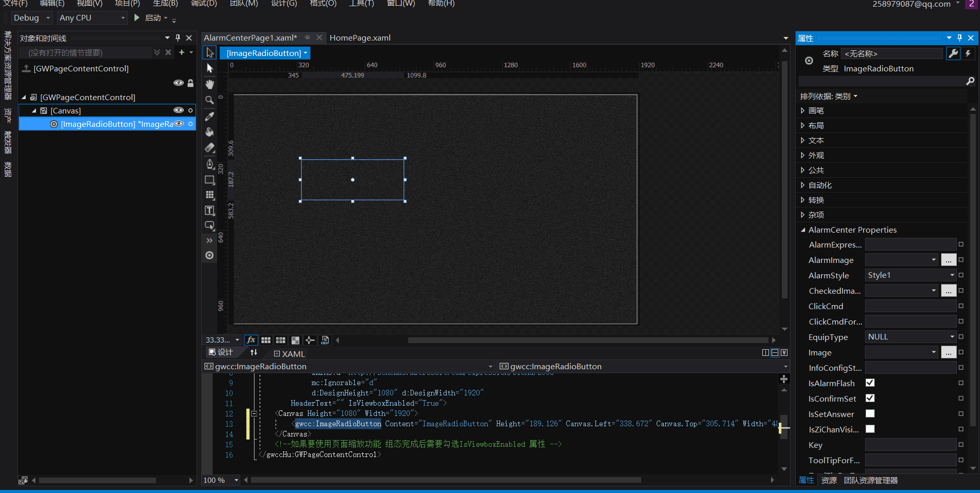Hide the Canvas layer via eye icon
The width and height of the screenshot is (980, 493).
(x=178, y=110)
